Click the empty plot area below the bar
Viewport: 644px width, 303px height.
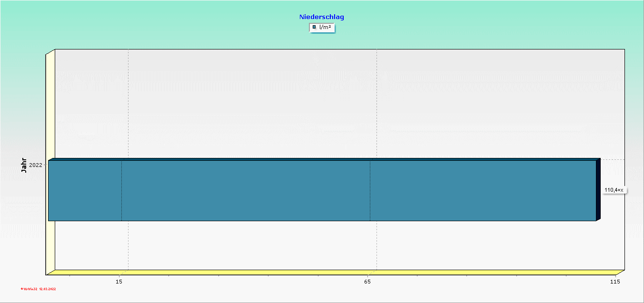point(333,245)
